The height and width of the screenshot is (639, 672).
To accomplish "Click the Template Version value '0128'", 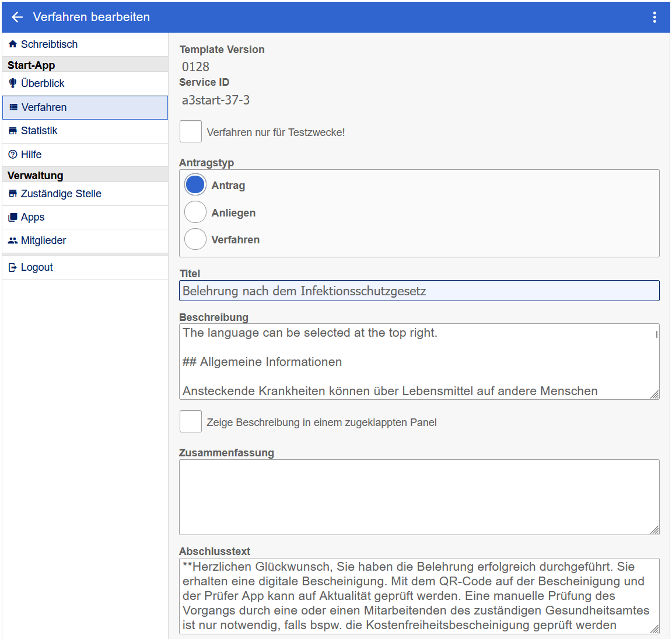I will [x=195, y=67].
